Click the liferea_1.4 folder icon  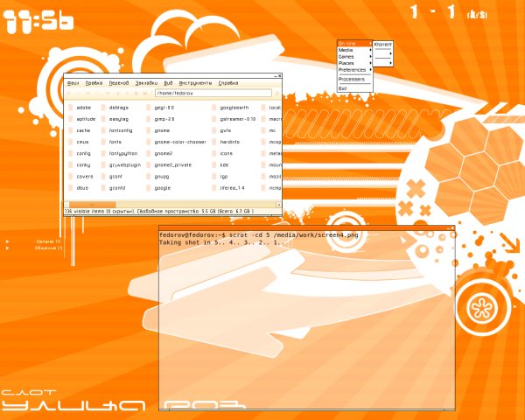pyautogui.click(x=213, y=187)
